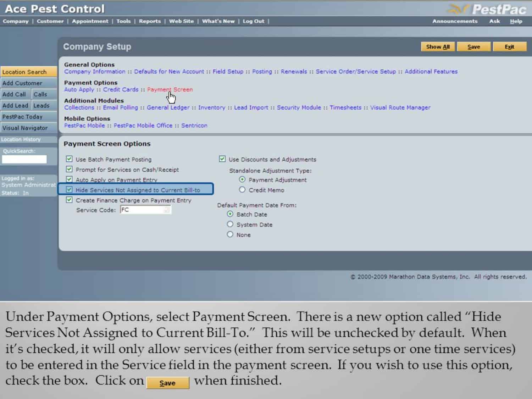Click Leads in sidebar
The width and height of the screenshot is (532, 399).
point(44,106)
